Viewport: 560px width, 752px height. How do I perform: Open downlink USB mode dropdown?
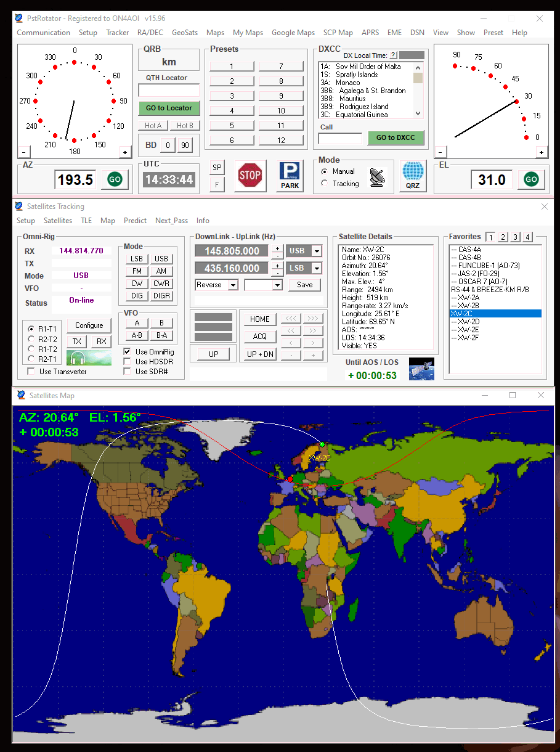tap(317, 251)
